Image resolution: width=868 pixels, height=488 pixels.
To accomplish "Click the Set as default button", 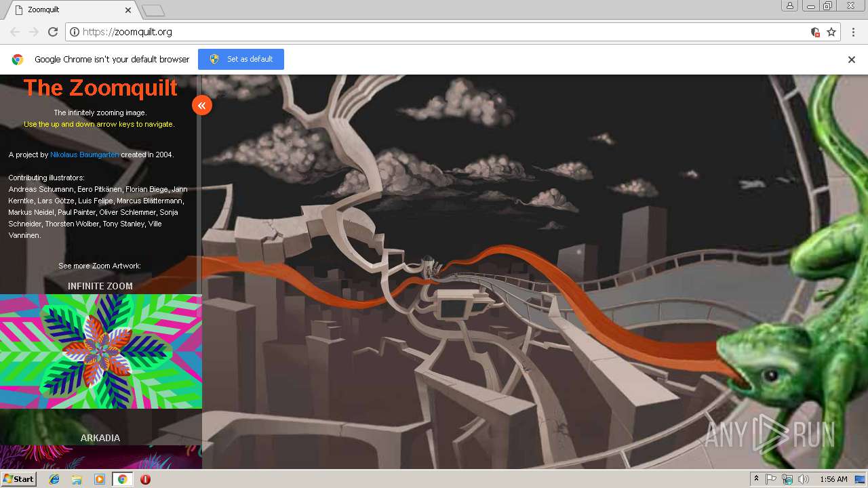I will tap(241, 59).
